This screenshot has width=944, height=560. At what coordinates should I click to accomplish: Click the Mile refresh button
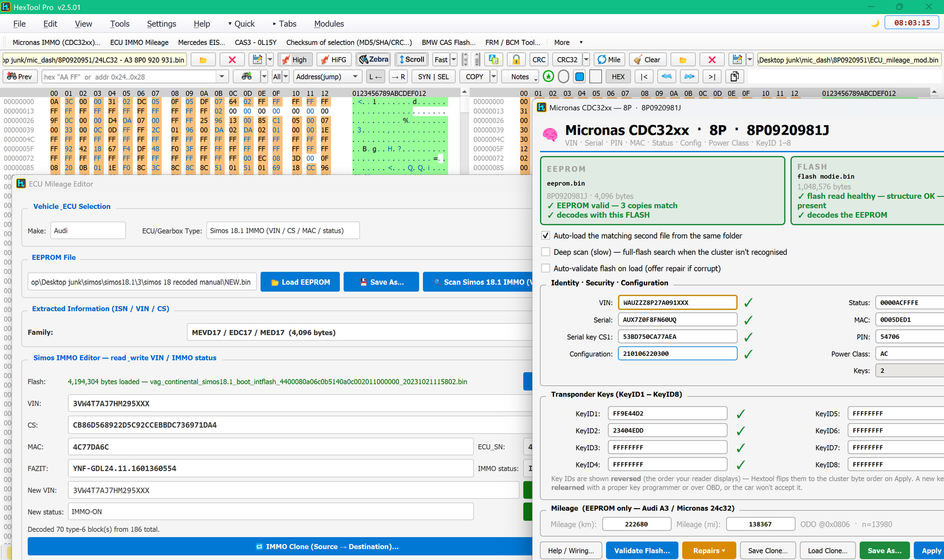pyautogui.click(x=609, y=60)
